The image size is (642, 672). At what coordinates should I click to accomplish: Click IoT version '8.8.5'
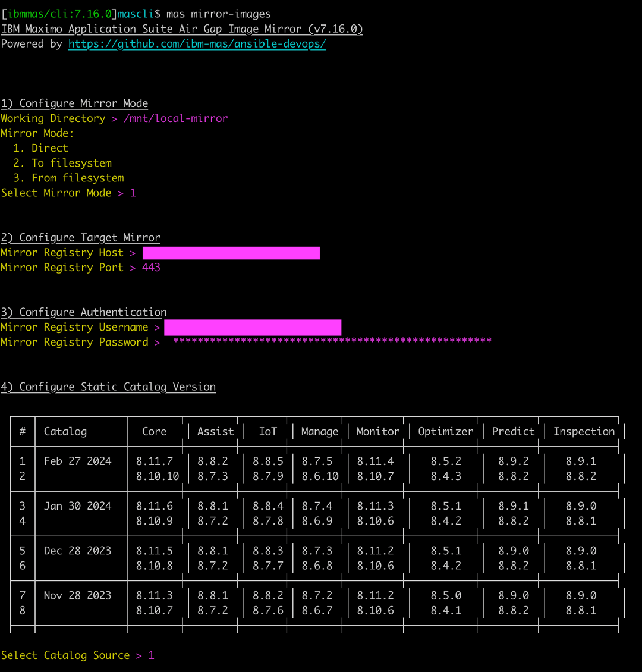268,461
